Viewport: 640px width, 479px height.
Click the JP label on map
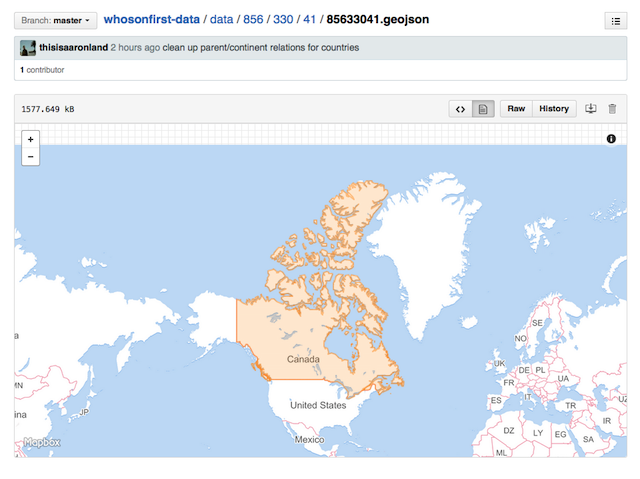pos(84,412)
